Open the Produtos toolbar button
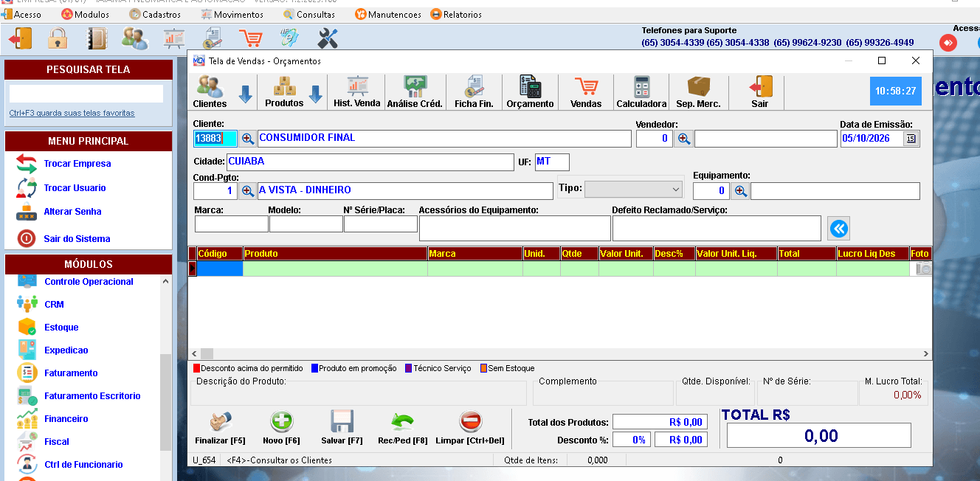This screenshot has height=481, width=980. coord(284,92)
